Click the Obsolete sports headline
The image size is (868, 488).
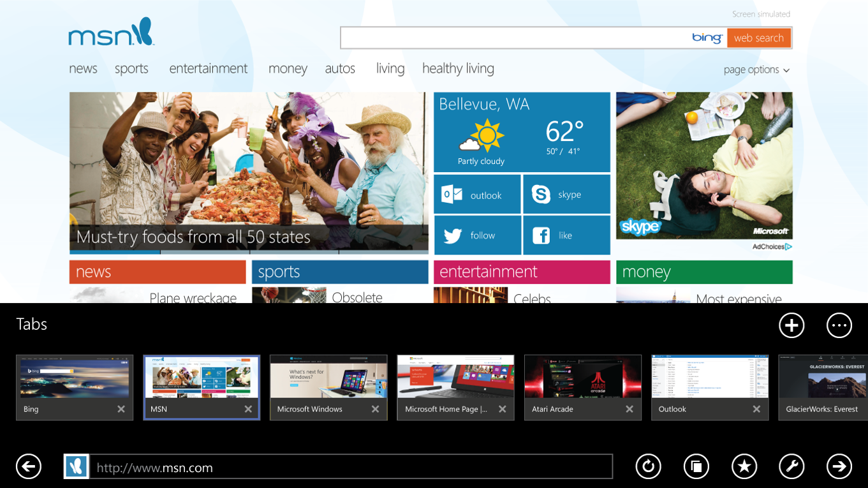pos(357,297)
